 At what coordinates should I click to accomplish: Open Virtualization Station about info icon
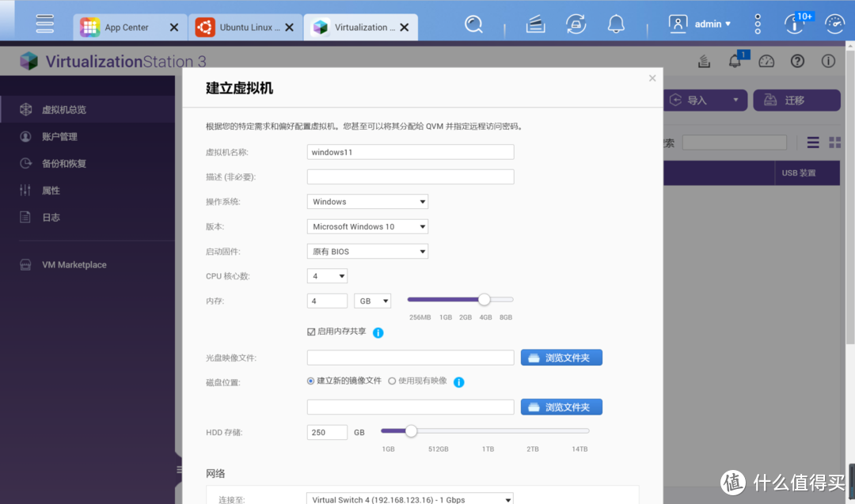click(x=828, y=61)
